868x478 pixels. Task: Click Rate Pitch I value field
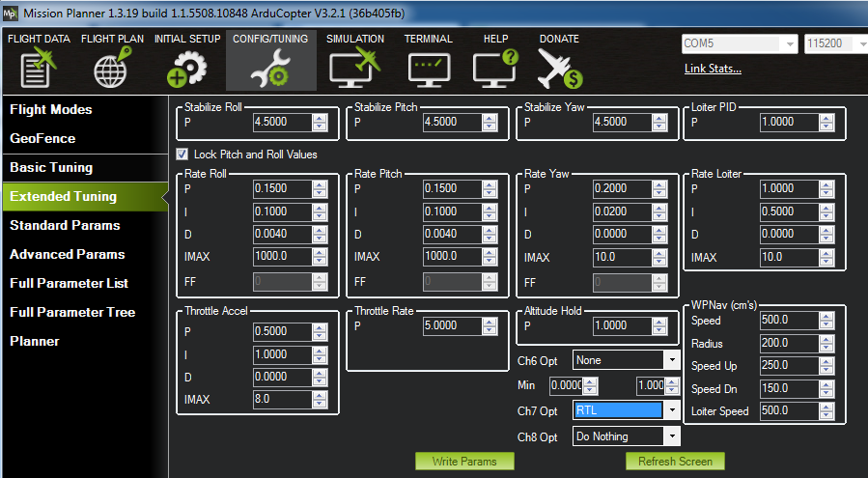[452, 211]
